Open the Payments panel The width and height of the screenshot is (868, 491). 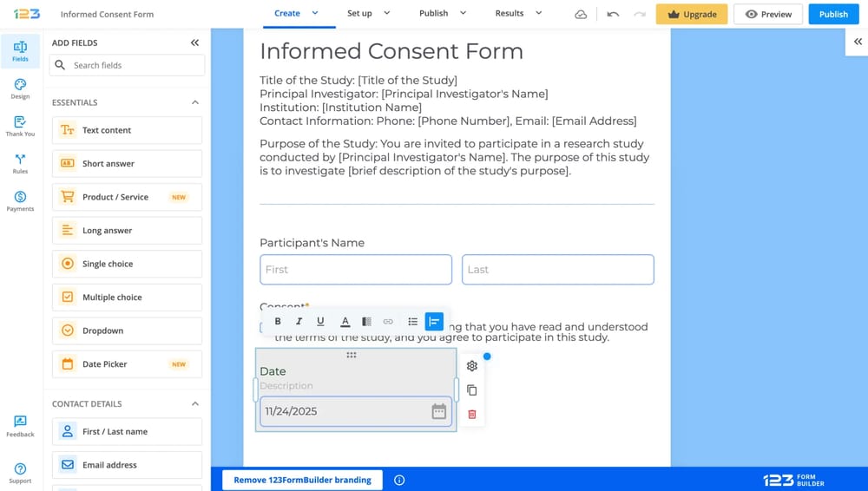20,201
